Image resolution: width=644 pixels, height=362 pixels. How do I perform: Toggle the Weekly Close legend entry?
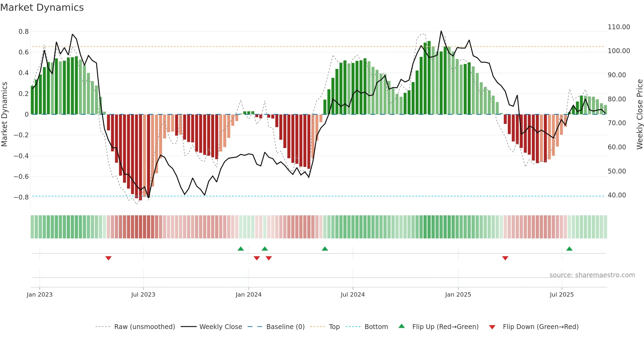tap(211, 327)
